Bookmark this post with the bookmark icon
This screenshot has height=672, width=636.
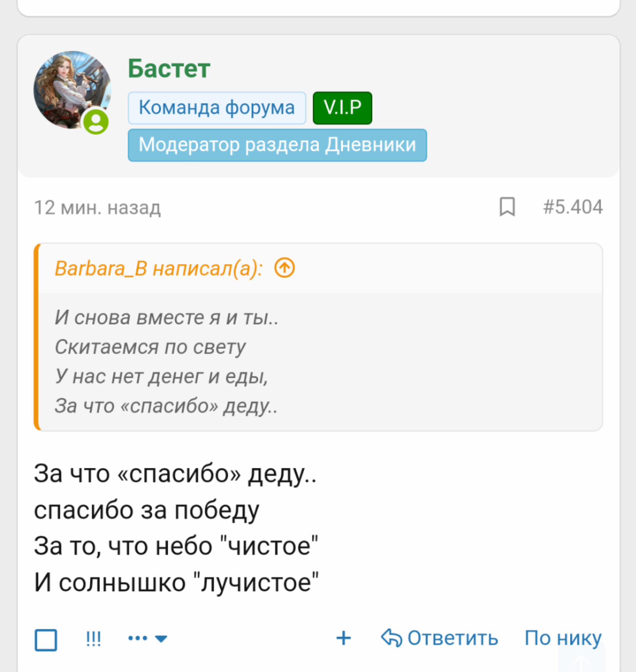[507, 207]
